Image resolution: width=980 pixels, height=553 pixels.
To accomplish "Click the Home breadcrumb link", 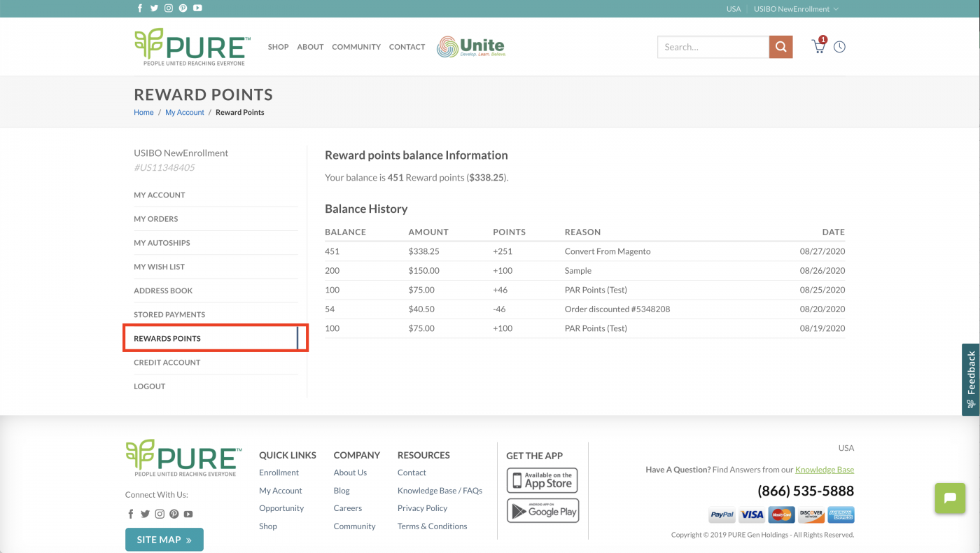I will point(143,112).
